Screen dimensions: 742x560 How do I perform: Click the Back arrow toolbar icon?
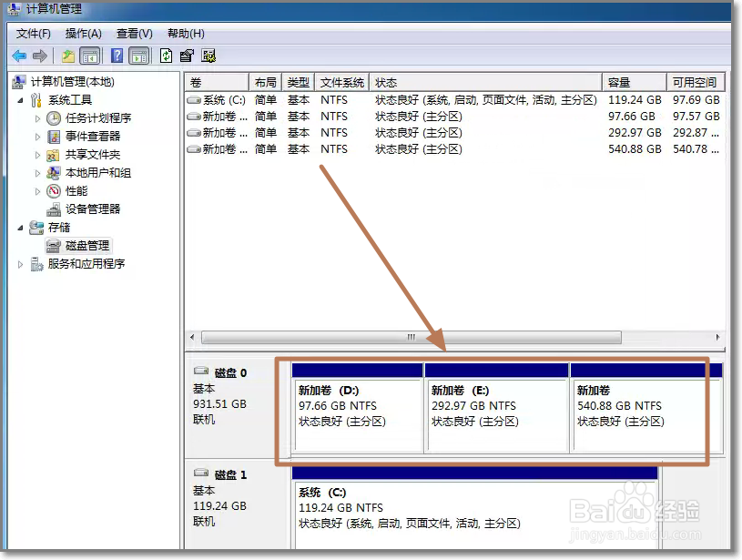tap(19, 56)
